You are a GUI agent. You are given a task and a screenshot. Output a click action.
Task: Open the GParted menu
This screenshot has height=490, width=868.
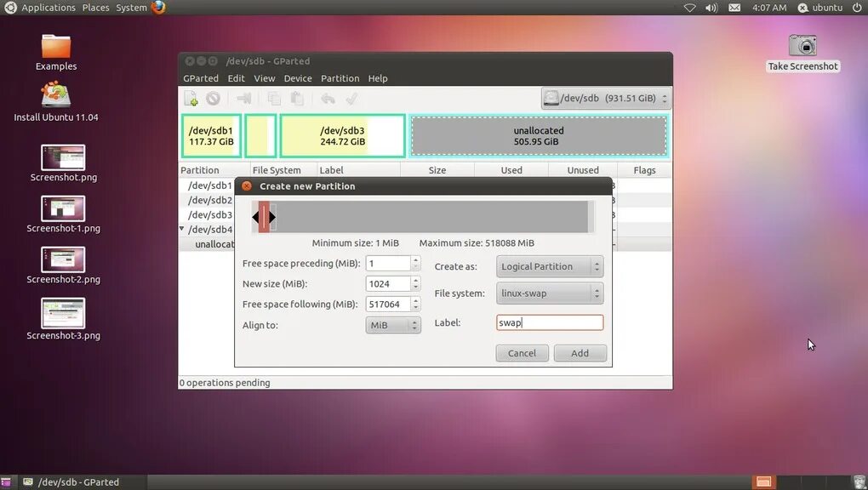pyautogui.click(x=201, y=78)
